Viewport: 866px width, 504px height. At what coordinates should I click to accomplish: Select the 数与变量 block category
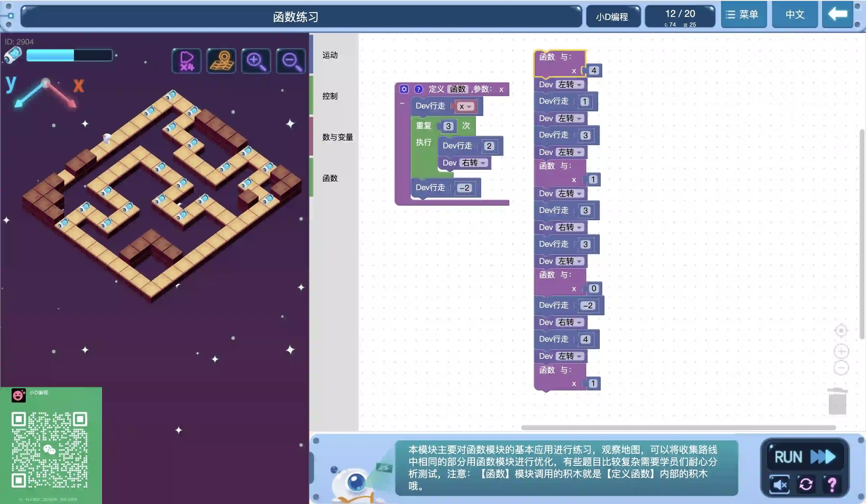point(338,137)
